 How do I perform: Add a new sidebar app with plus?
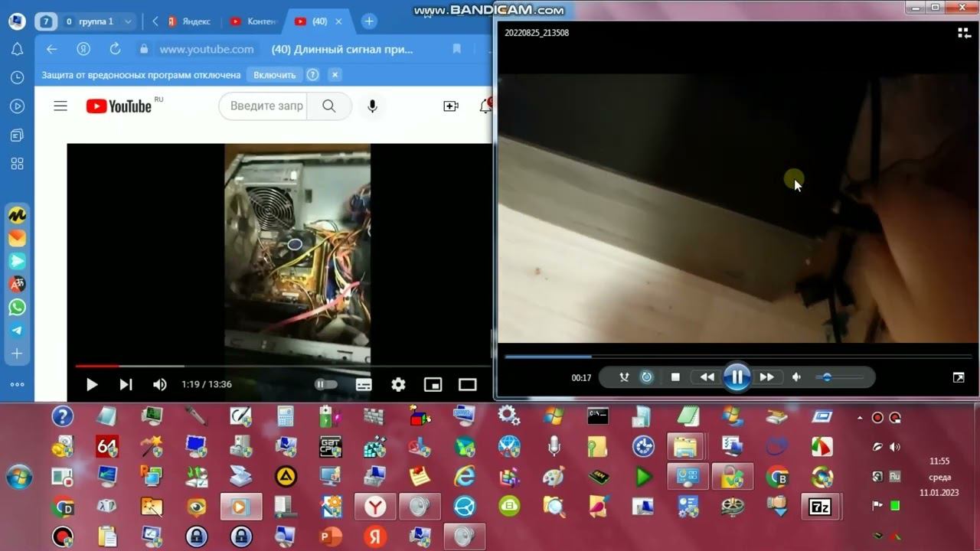click(x=17, y=354)
